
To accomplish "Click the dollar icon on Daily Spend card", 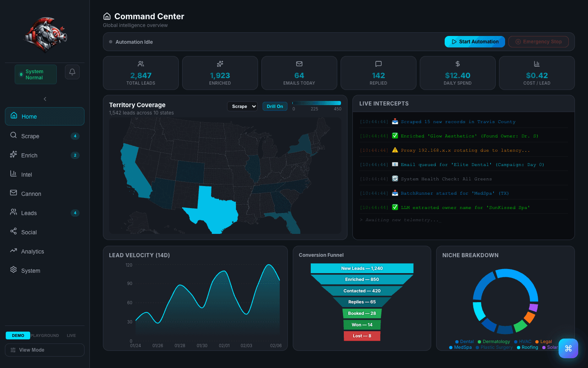I will pos(458,64).
